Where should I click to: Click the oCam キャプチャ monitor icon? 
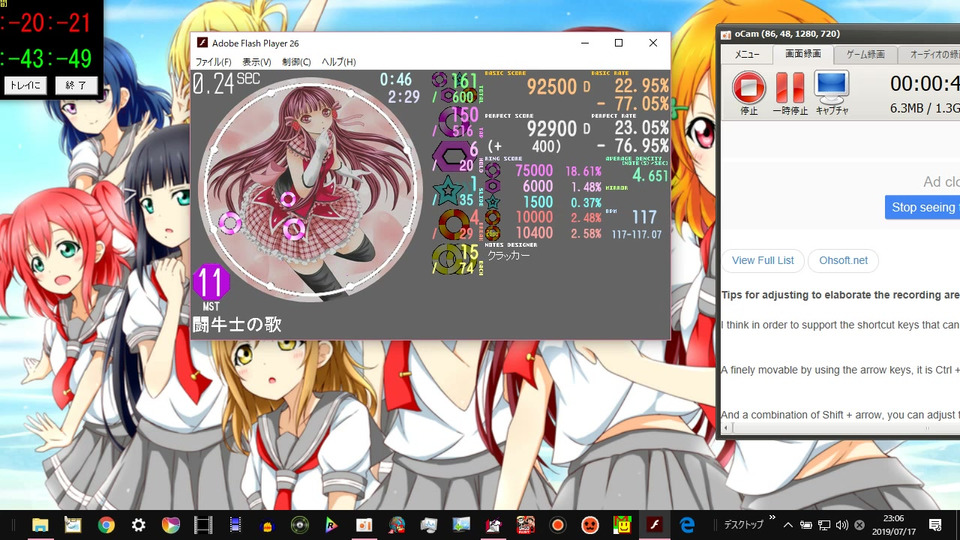tap(831, 87)
